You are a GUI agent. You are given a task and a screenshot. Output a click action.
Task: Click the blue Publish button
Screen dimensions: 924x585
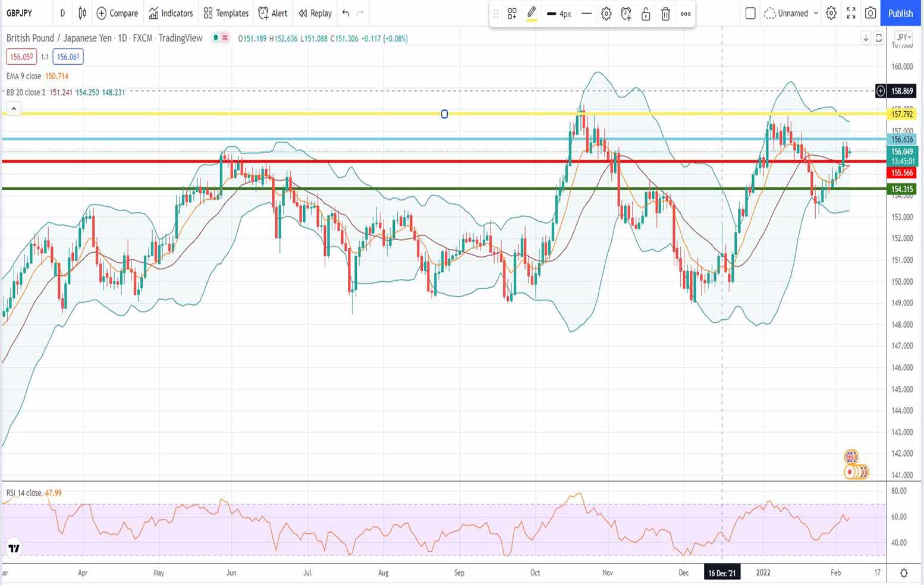[x=900, y=13]
